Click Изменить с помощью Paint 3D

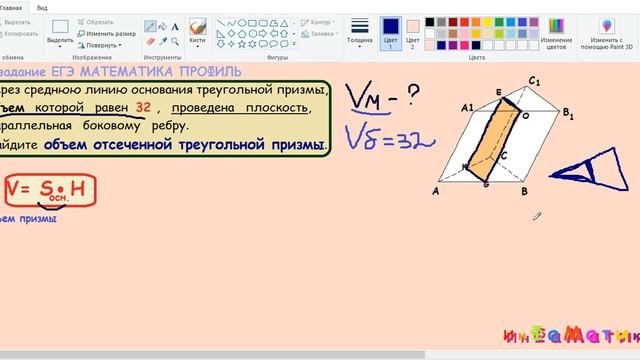(607, 33)
